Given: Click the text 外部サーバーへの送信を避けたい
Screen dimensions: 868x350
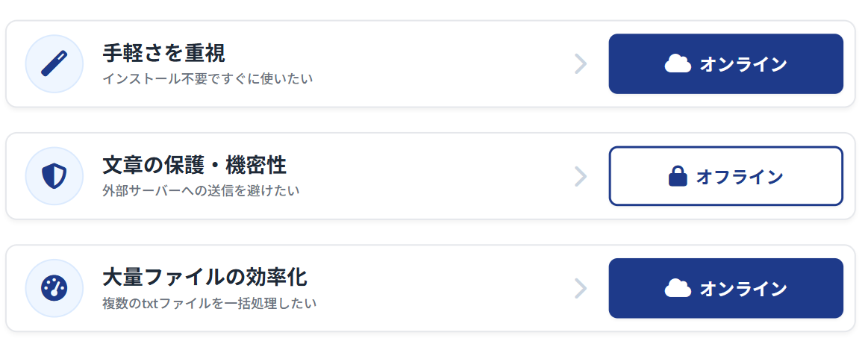Looking at the screenshot, I should click(201, 190).
